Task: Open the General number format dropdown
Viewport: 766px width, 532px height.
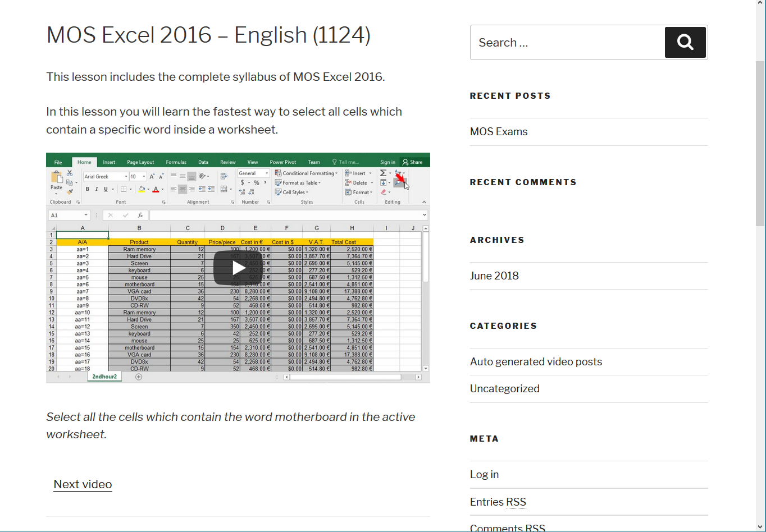Action: 267,173
